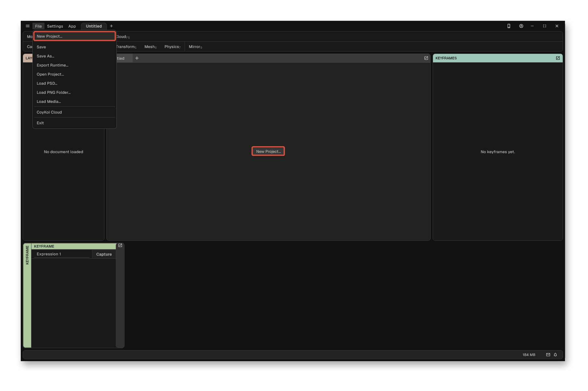The width and height of the screenshot is (588, 391).
Task: Open the hamburger menu icon
Action: 28,26
